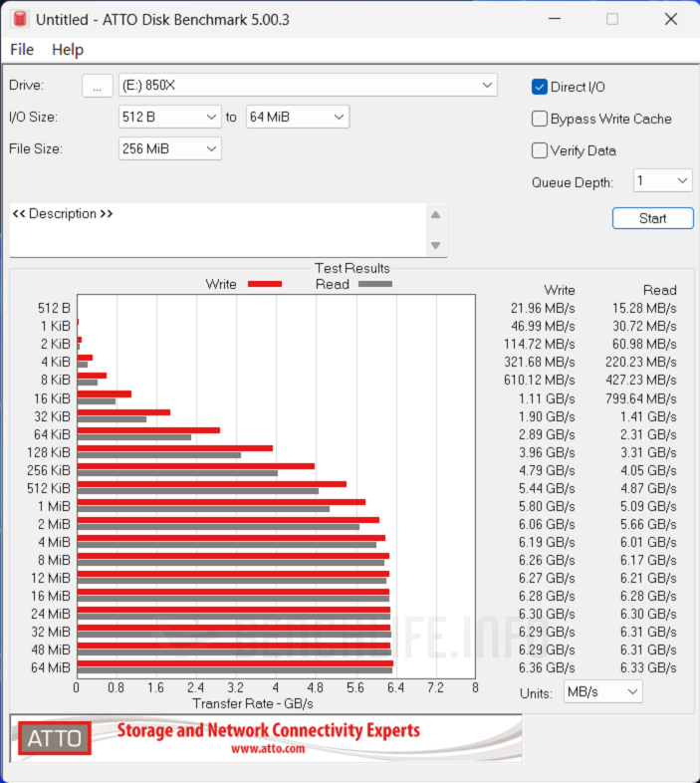Click into the Description text field
The height and width of the screenshot is (783, 700).
point(217,230)
